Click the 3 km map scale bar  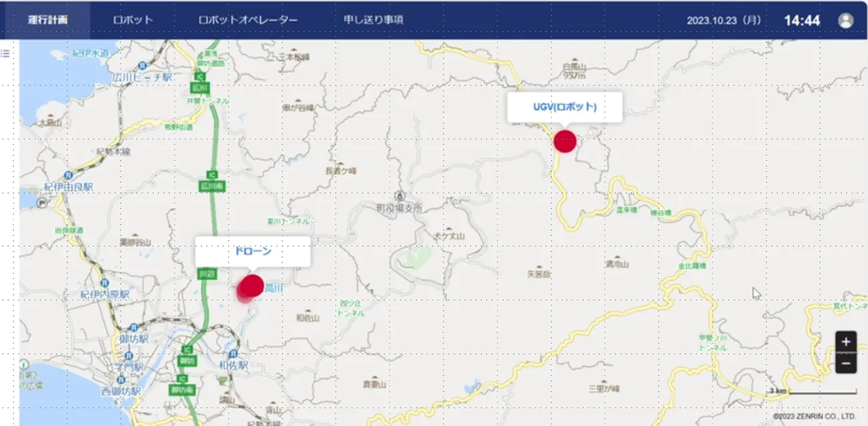click(x=812, y=391)
